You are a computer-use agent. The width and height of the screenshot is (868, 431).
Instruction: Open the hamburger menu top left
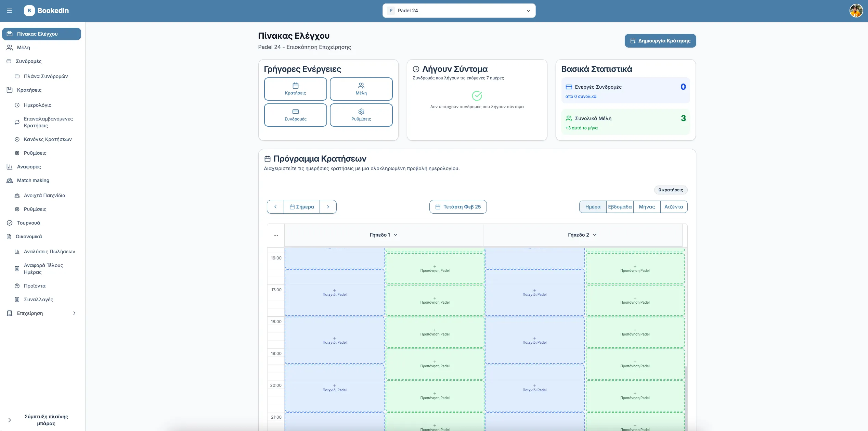[x=10, y=11]
